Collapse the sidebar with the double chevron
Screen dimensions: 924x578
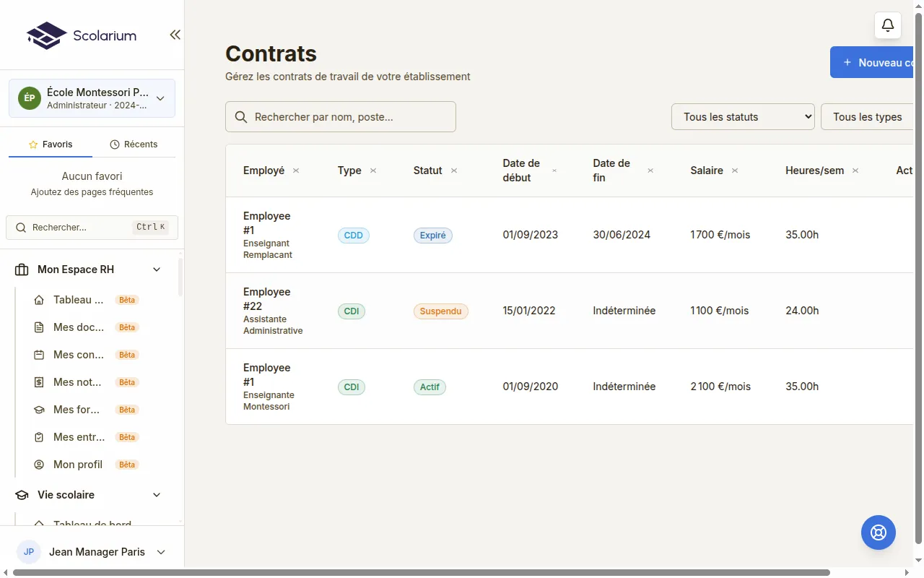(x=175, y=35)
